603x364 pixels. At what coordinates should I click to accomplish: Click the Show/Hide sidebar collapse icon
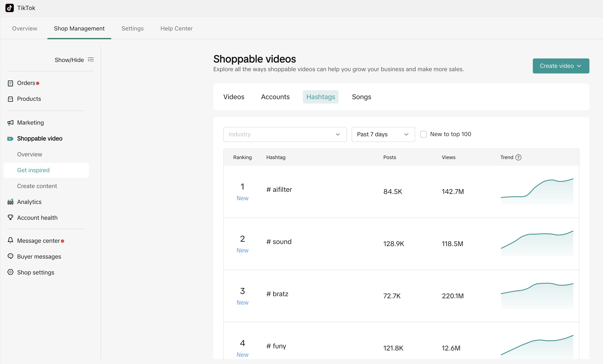pos(91,60)
